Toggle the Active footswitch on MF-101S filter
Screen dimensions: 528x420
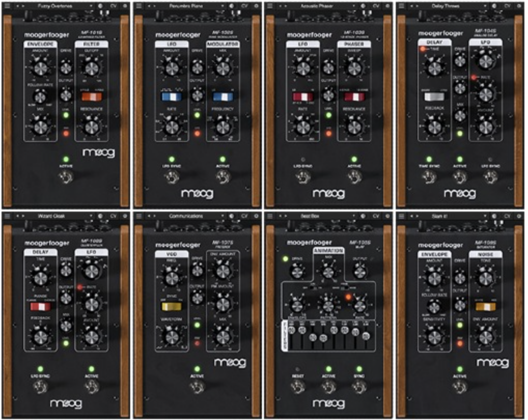point(66,177)
